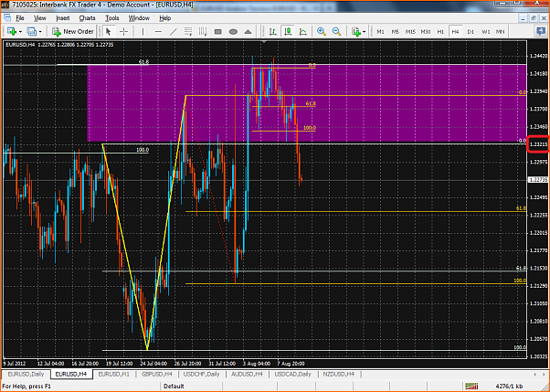This screenshot has width=550, height=392.
Task: Switch to M5 timeframe
Action: [396, 32]
